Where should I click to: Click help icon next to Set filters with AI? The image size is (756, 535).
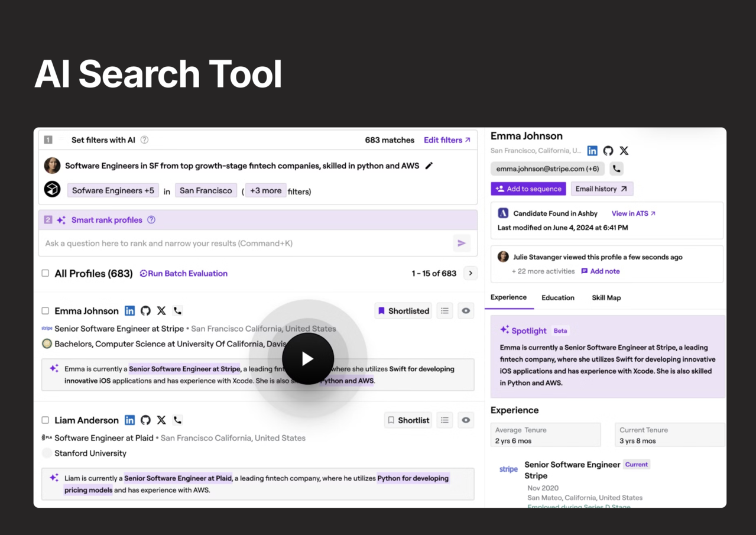pyautogui.click(x=144, y=140)
